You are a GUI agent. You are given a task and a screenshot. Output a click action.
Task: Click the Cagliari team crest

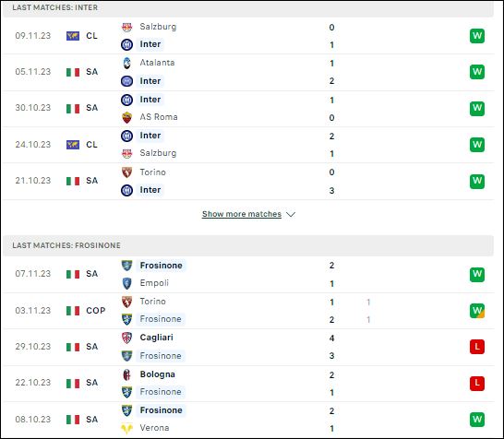coord(127,338)
